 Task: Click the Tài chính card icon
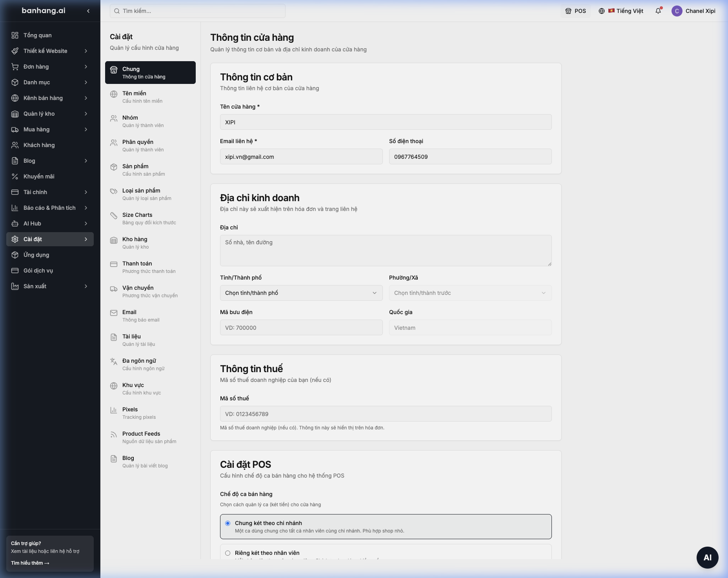click(x=15, y=192)
